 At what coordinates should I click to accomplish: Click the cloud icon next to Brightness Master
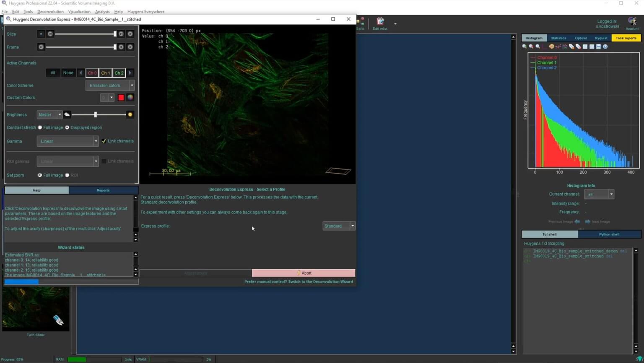[x=67, y=114]
